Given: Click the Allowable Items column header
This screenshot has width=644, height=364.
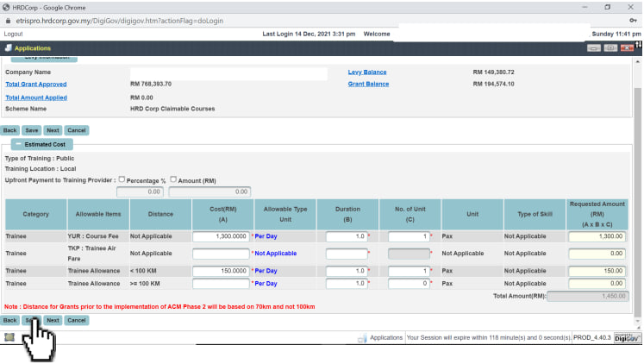Looking at the screenshot, I should pos(98,214).
